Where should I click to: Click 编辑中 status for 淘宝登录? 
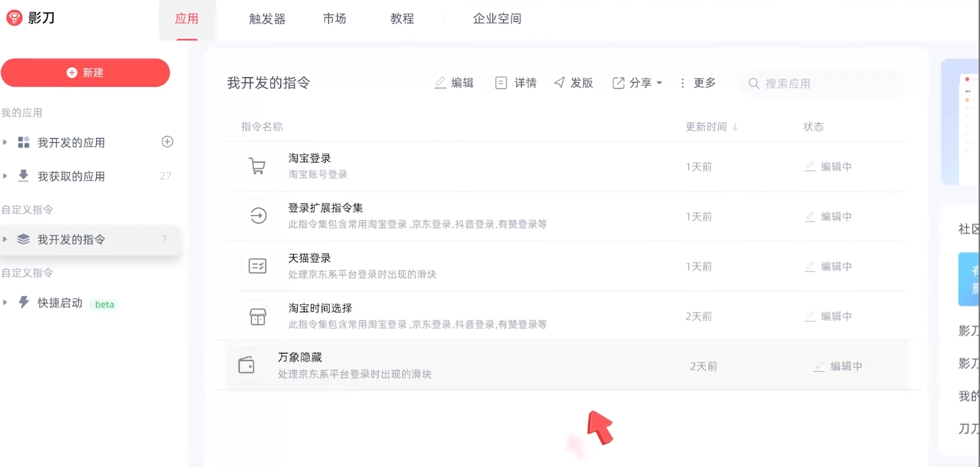pos(828,167)
